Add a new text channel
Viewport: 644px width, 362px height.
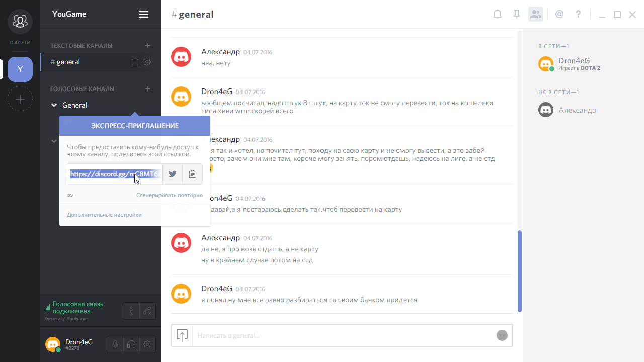[148, 46]
